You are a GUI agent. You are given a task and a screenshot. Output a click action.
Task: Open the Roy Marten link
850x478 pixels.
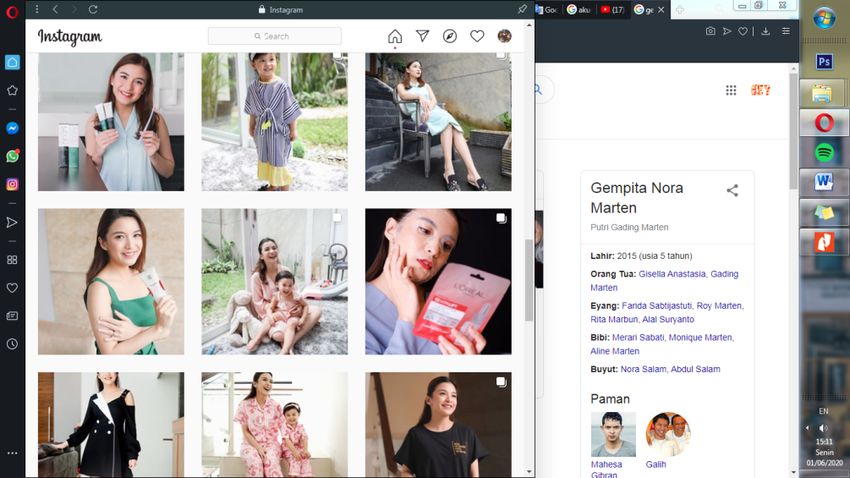(x=719, y=306)
